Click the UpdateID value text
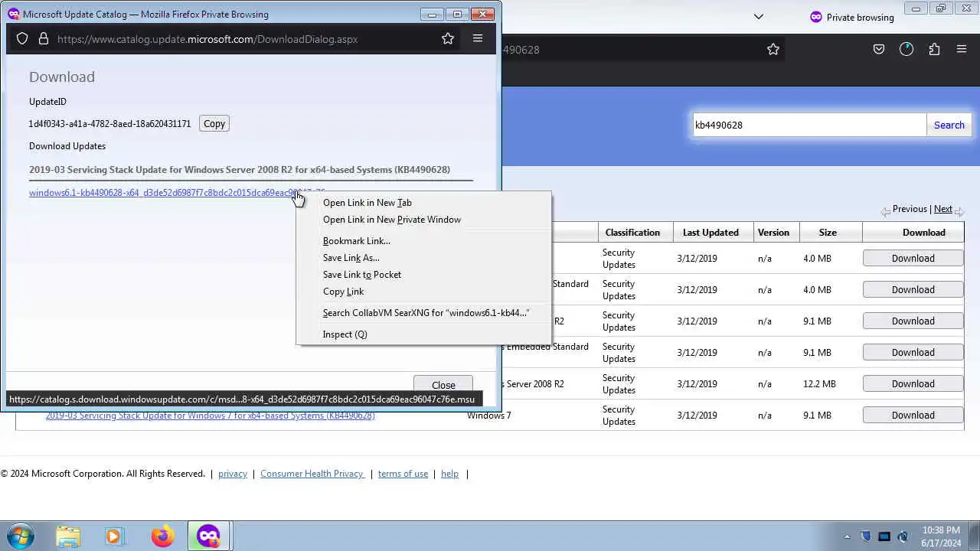The image size is (980, 551). 109,124
